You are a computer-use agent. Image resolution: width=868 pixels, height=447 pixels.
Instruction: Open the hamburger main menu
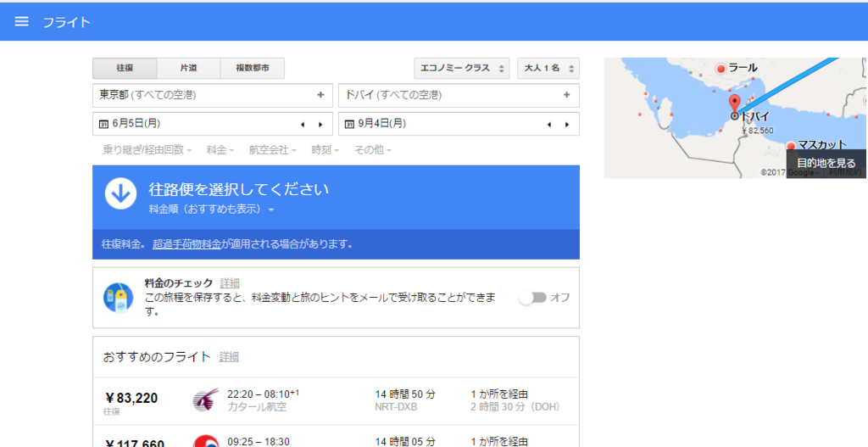point(21,21)
